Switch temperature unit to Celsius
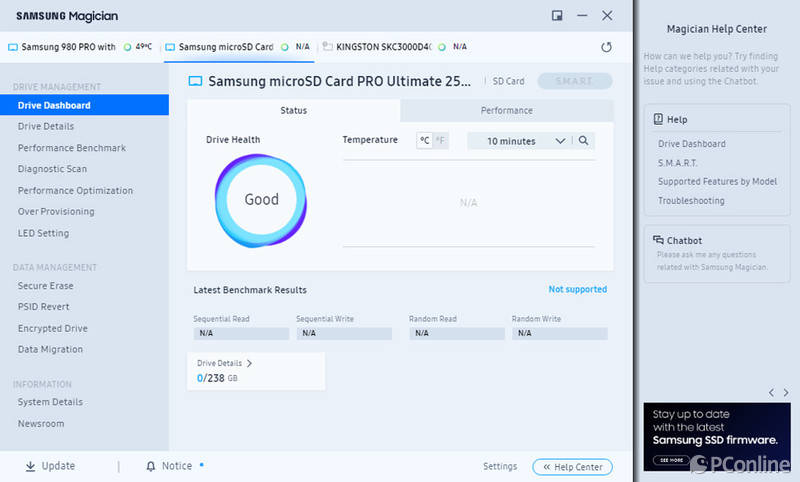This screenshot has width=800, height=482. pyautogui.click(x=424, y=140)
